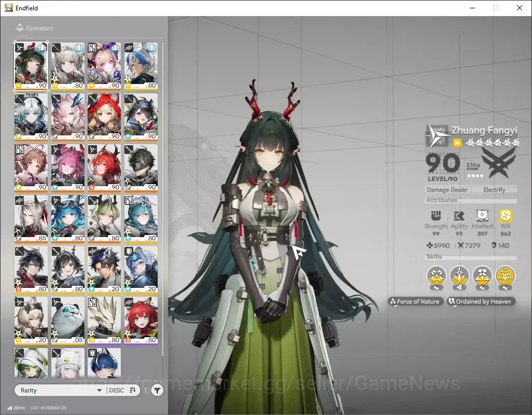
Task: Click the Intellect attribute icon
Action: [482, 215]
